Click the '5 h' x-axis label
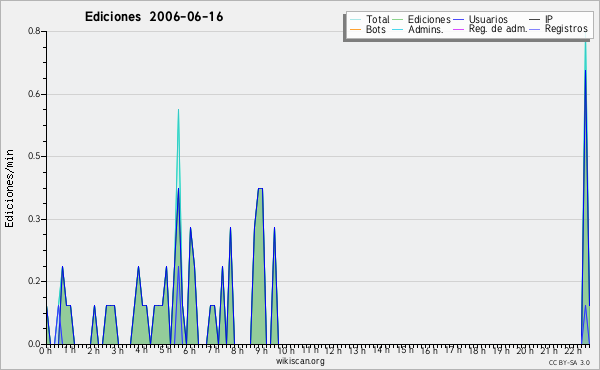 165,350
